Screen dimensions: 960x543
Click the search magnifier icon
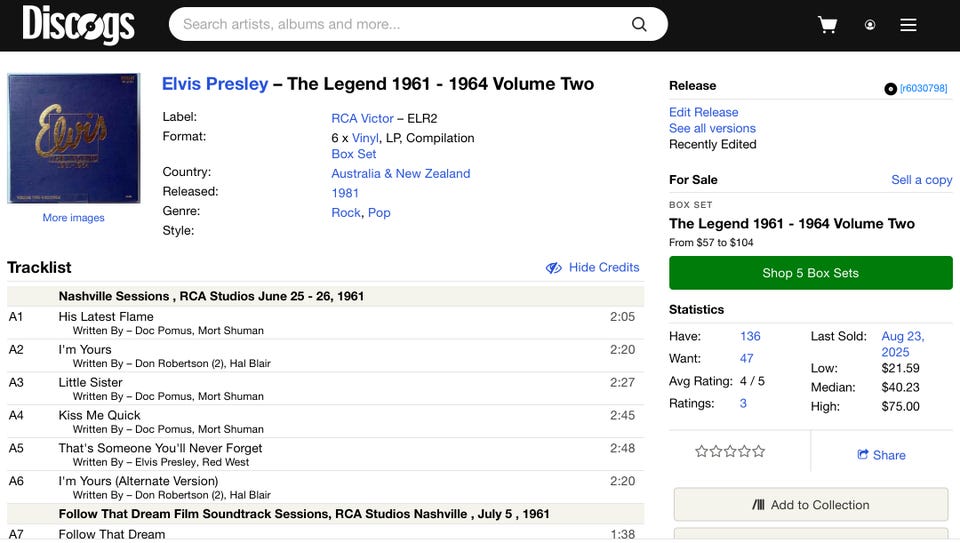coord(639,24)
